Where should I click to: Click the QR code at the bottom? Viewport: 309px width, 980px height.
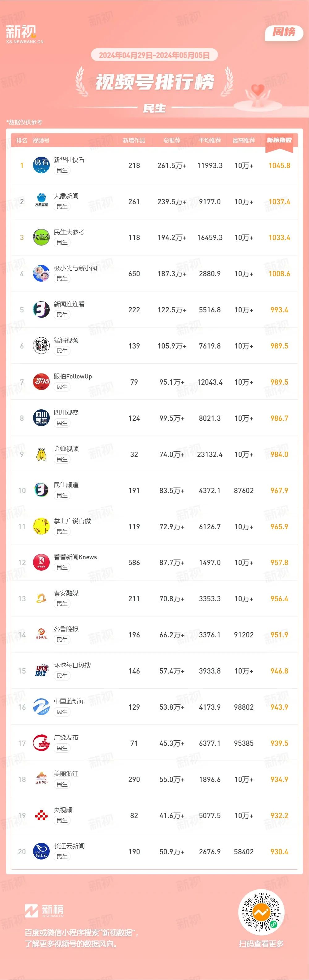(x=261, y=912)
